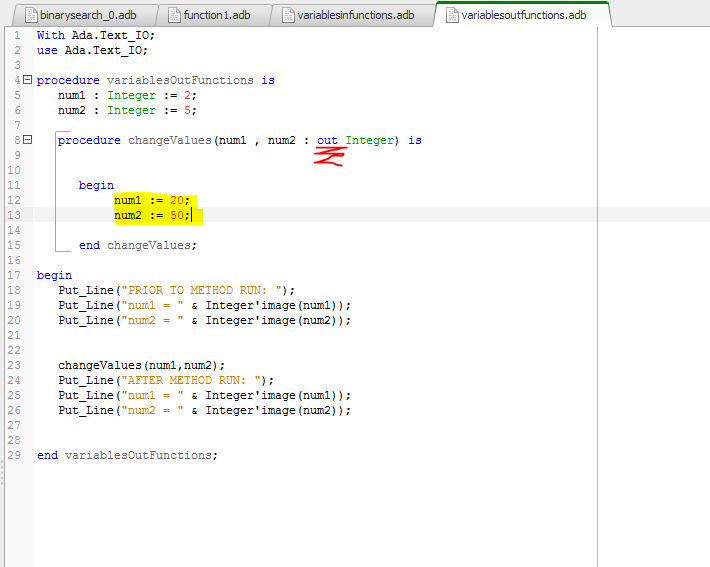The image size is (710, 567).
Task: Click 'Integer' type on line 8
Action: tap(369, 140)
